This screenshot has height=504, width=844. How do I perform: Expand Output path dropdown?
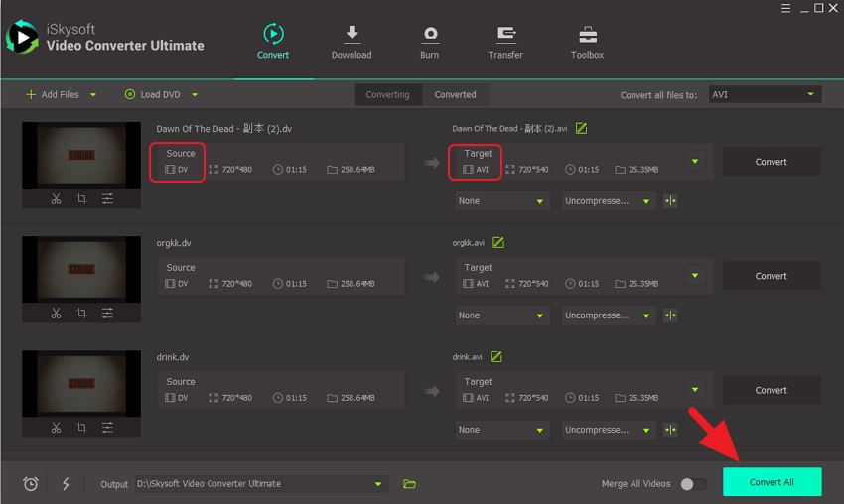point(377,484)
